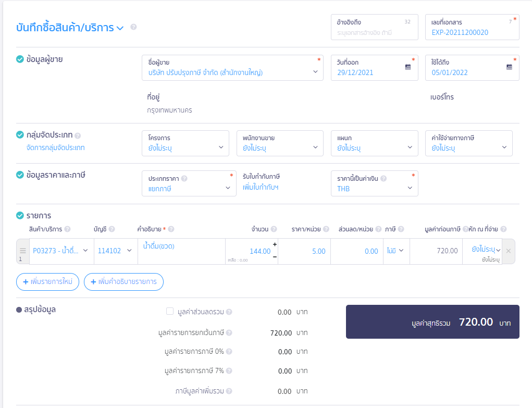Click help icon beside มูลค่ารายการภาษี 7%
532x408 pixels.
point(229,370)
